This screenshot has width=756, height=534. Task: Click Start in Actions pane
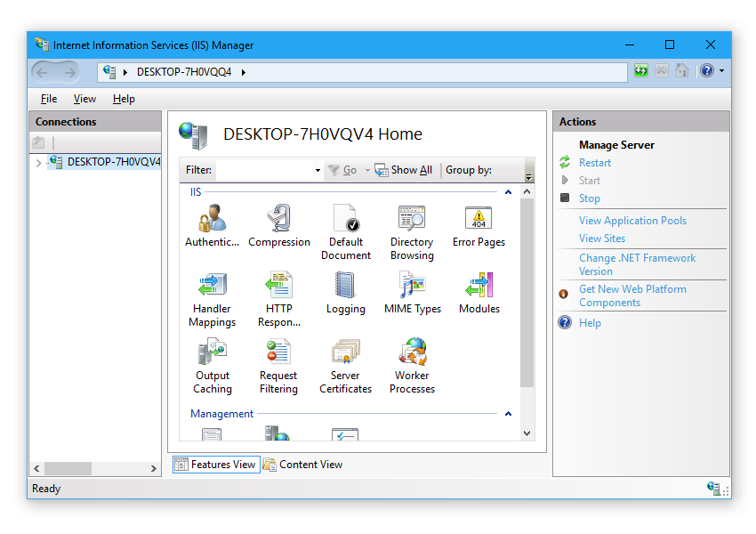[x=589, y=181]
